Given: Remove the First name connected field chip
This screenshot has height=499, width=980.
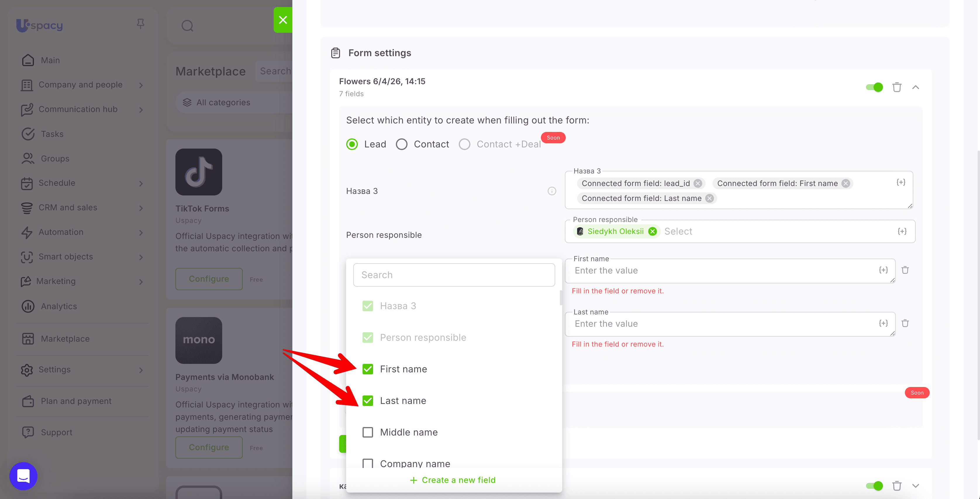Looking at the screenshot, I should coord(846,183).
